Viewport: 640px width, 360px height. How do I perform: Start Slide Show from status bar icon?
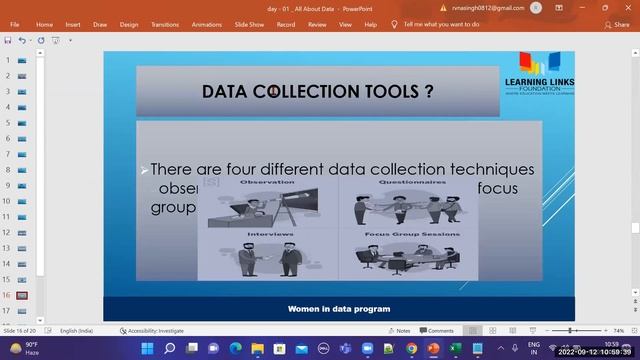pos(533,331)
